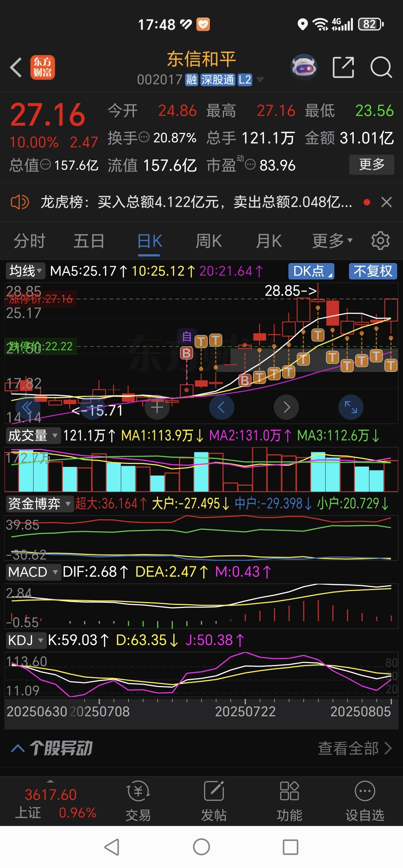Expand chart to fullscreen view

pyautogui.click(x=351, y=407)
